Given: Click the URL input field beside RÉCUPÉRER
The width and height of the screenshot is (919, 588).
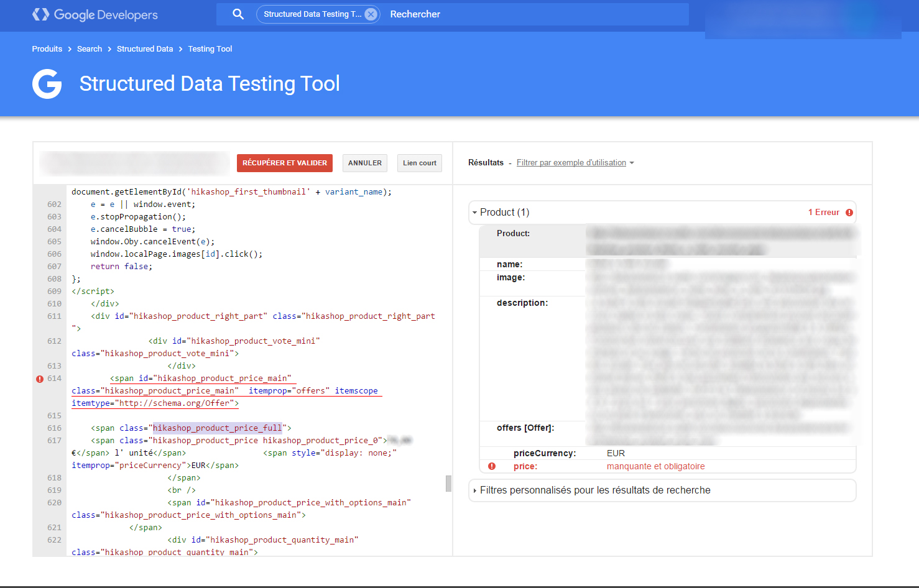Looking at the screenshot, I should [x=134, y=163].
